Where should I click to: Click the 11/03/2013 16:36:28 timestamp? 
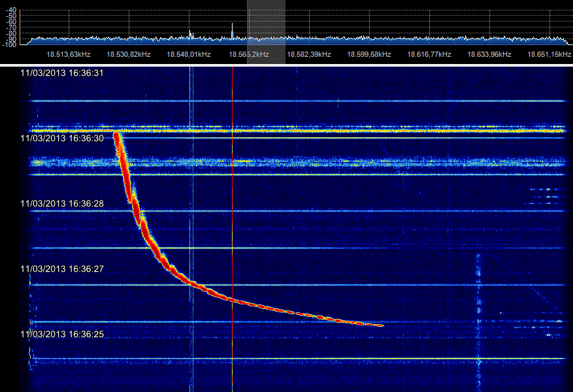(62, 203)
